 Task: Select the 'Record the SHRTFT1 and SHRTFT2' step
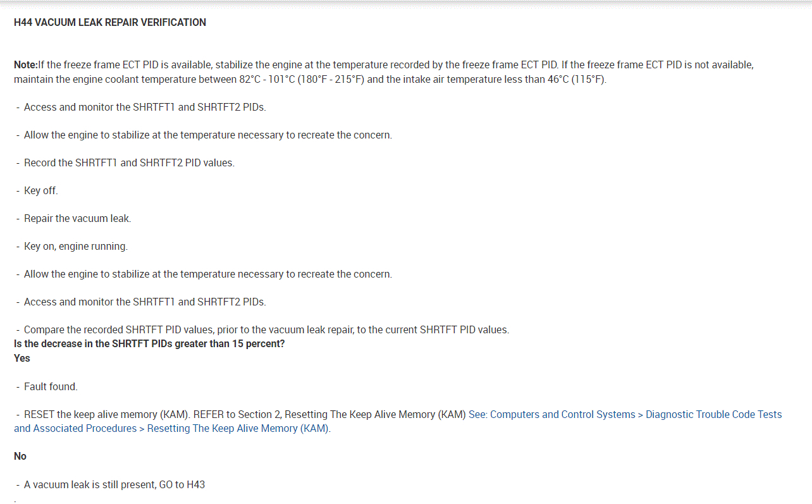[x=129, y=163]
